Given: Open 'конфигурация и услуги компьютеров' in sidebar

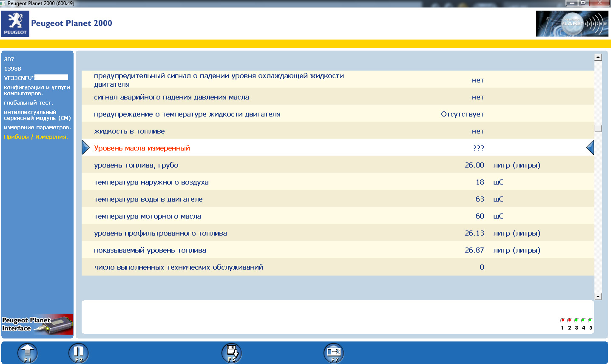Looking at the screenshot, I should [37, 90].
